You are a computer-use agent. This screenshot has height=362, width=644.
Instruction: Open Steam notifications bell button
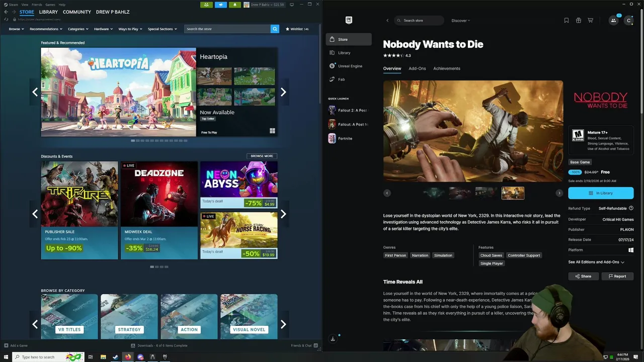pos(234,5)
